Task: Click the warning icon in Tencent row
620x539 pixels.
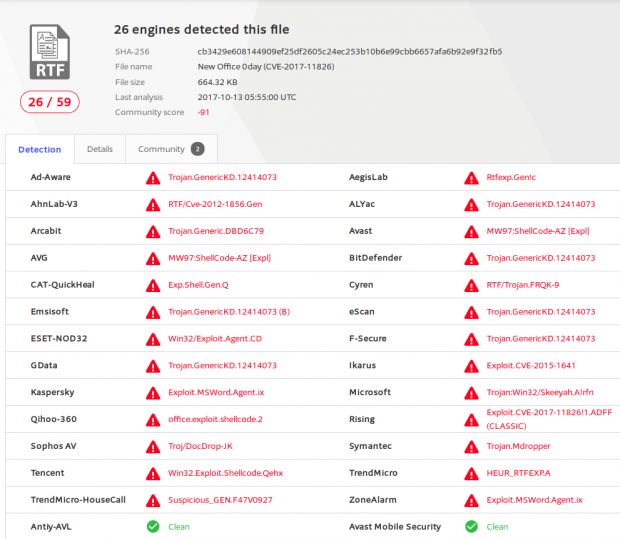Action: pyautogui.click(x=153, y=474)
